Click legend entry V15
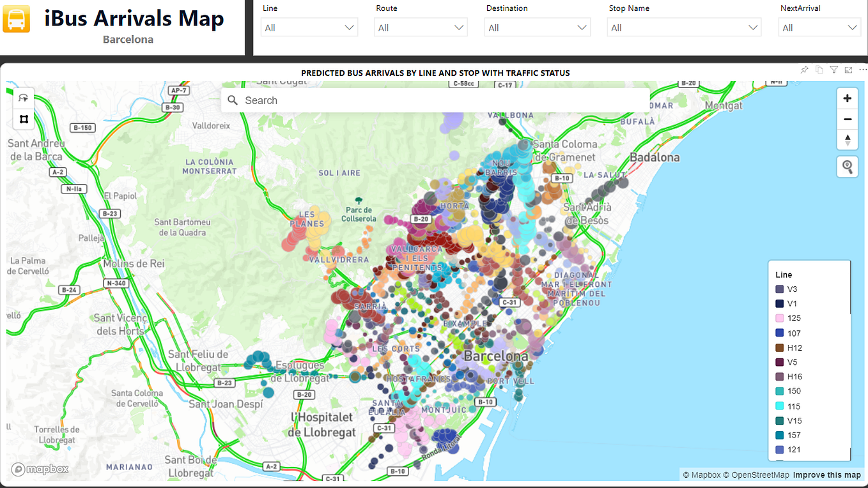Viewport: 868px width, 488px height. [x=789, y=421]
